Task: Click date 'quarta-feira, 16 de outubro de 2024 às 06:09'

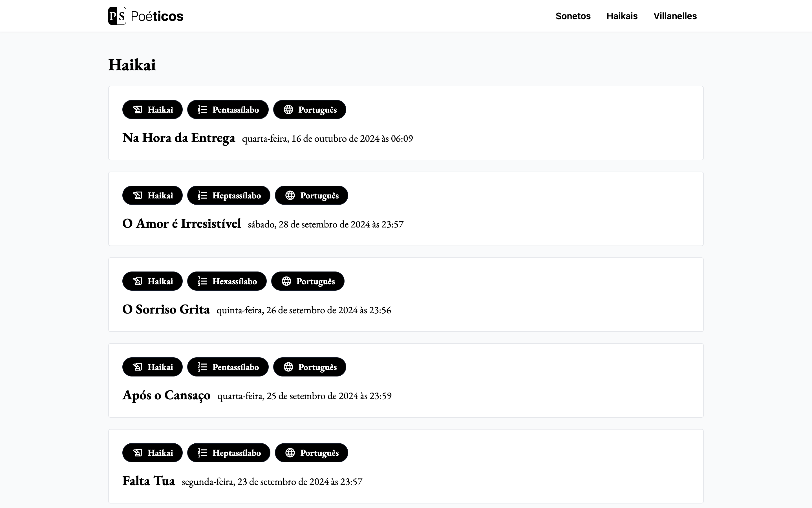Action: [x=328, y=138]
